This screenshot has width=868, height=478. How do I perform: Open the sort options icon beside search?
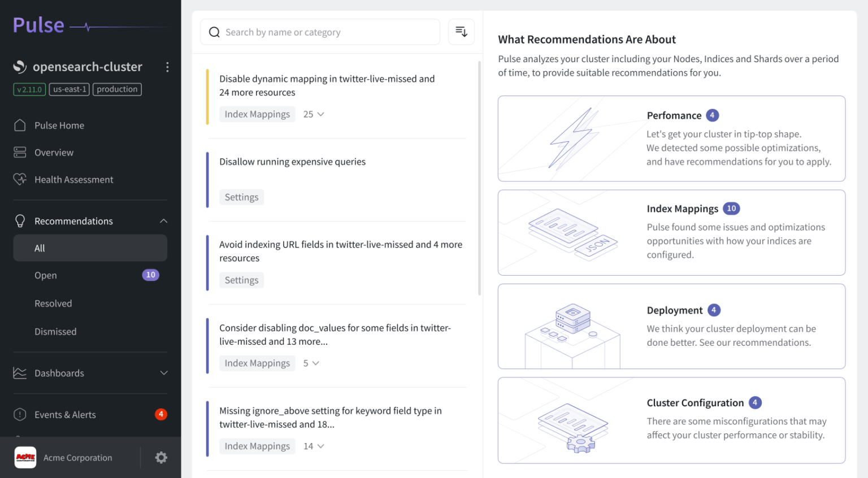(461, 32)
